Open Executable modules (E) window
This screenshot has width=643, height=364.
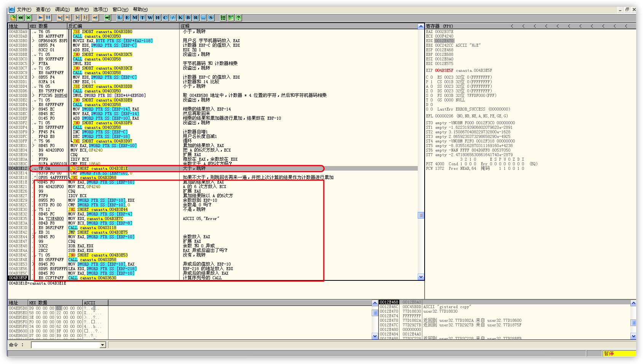[127, 17]
